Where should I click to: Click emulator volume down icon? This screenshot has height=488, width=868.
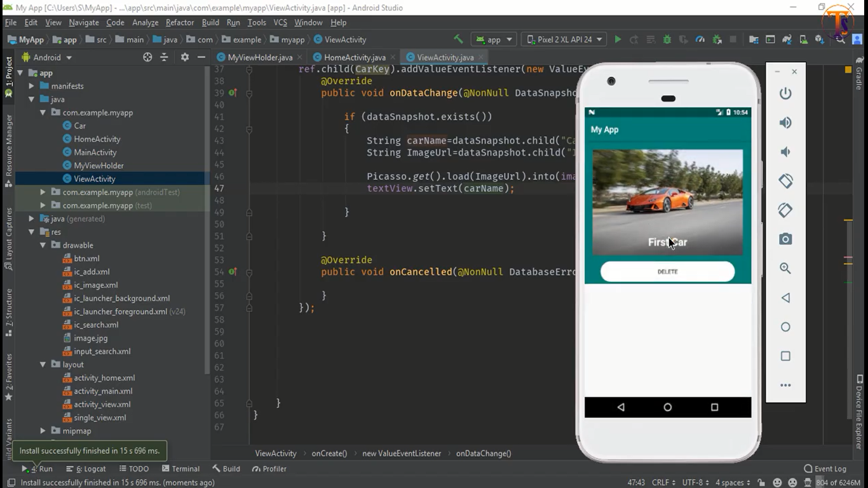(x=785, y=152)
